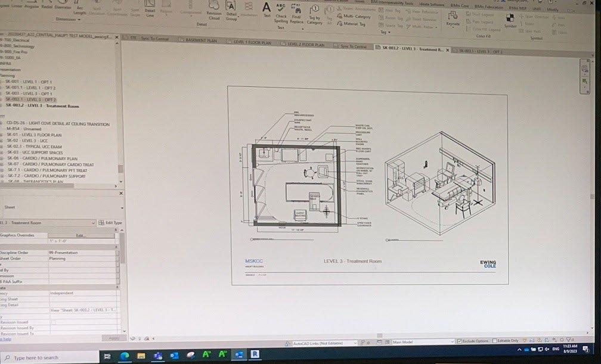The height and width of the screenshot is (364, 601).
Task: Expand the CD-DS-26 Light Cove Detail node
Action: click(2, 123)
